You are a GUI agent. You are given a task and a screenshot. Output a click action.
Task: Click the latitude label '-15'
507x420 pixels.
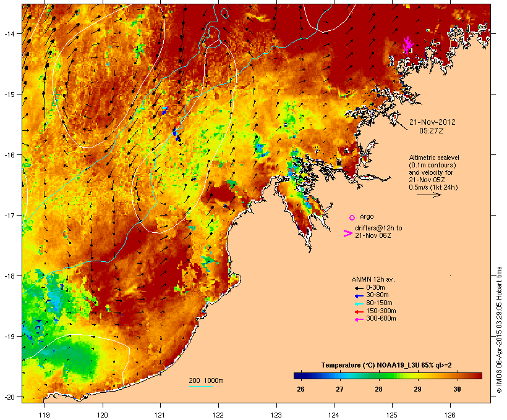9,94
